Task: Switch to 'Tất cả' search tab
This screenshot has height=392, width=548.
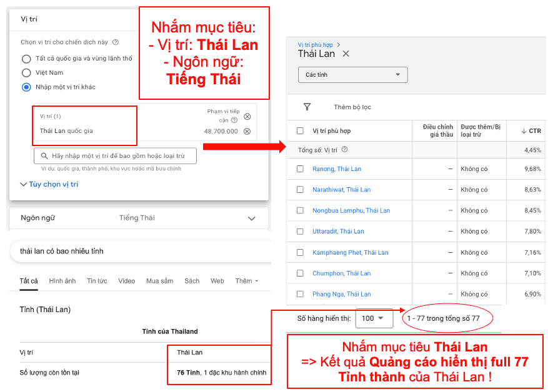Action: click(x=29, y=281)
